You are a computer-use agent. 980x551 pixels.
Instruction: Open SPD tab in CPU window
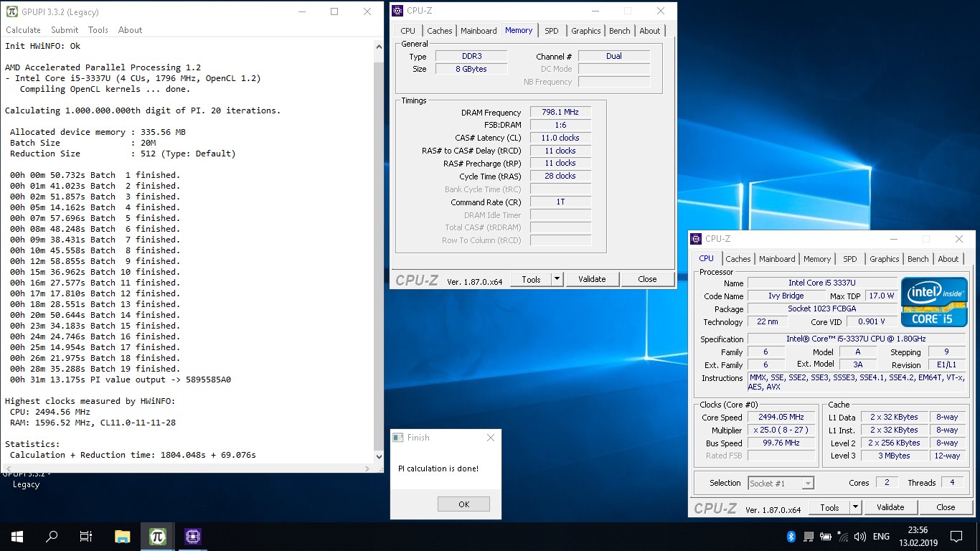pos(849,259)
